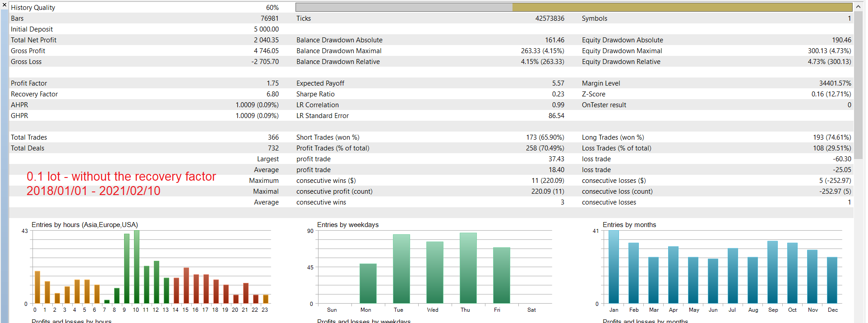The image size is (868, 323).
Task: Click the Margin Level value 34401.57%
Action: (835, 83)
